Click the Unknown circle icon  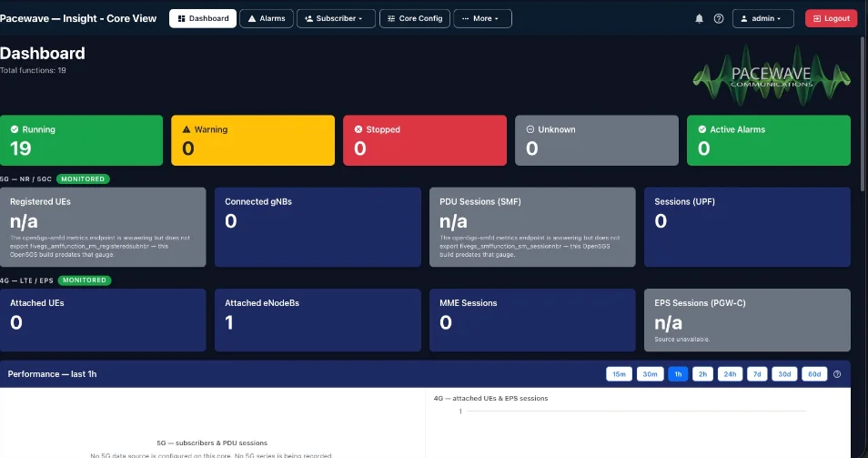coord(530,129)
